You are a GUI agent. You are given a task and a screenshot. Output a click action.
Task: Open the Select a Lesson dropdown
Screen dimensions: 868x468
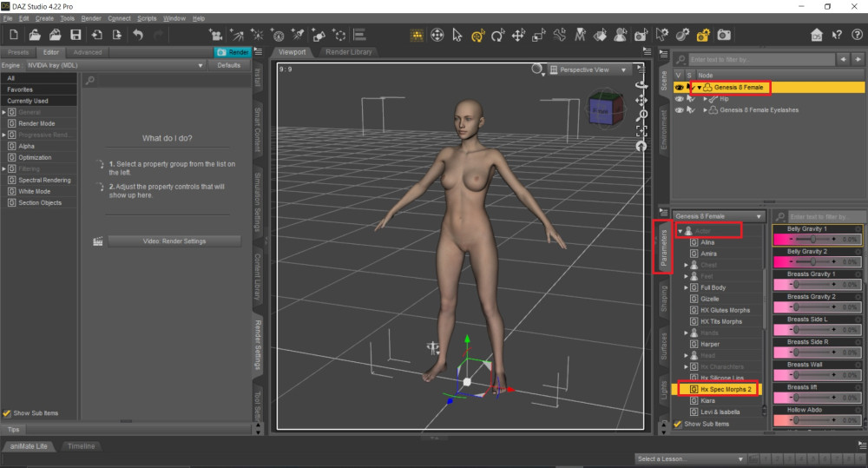(x=690, y=459)
